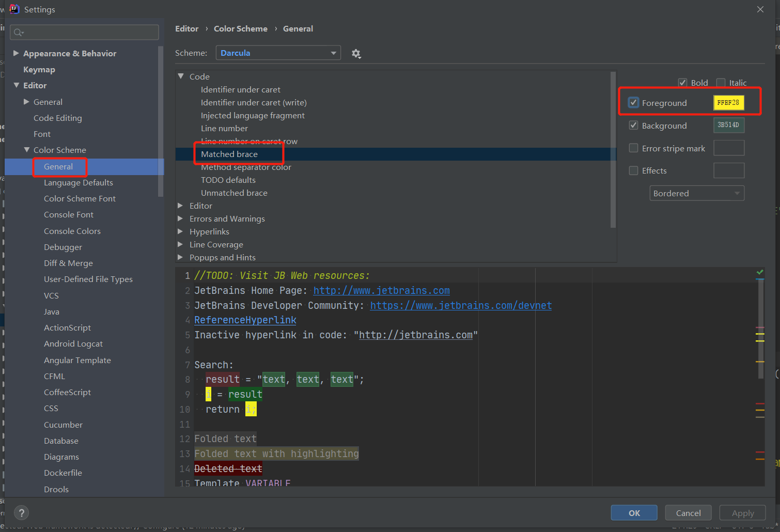This screenshot has width=780, height=532.
Task: Click the attributes list vertical scrollbar
Action: coord(613,149)
